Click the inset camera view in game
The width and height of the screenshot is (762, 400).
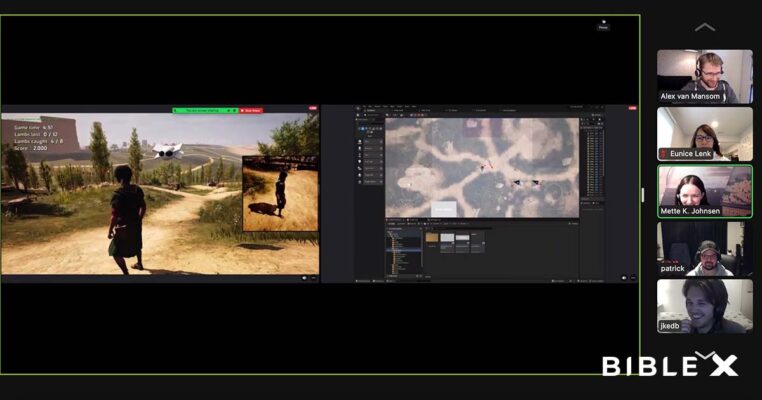coord(280,193)
